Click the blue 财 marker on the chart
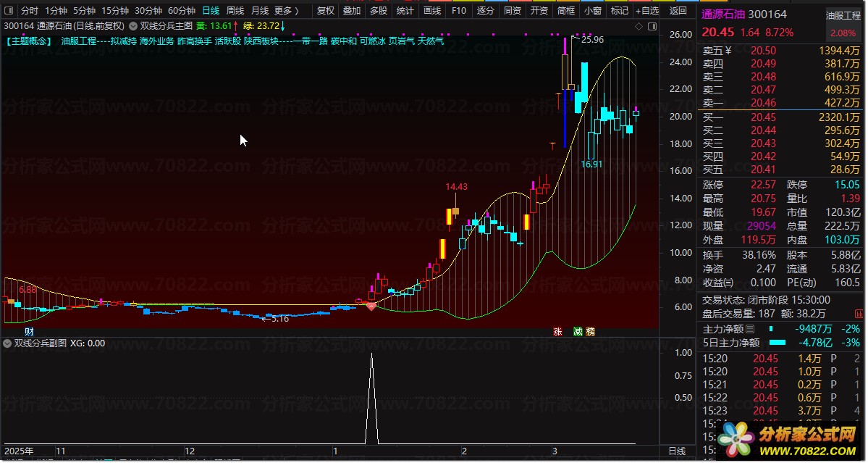Image resolution: width=868 pixels, height=463 pixels. 30,331
